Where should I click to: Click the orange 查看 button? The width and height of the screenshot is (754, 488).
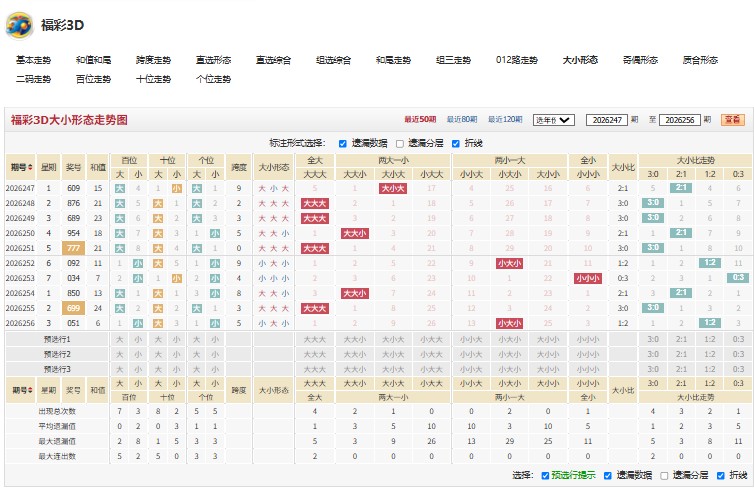coord(733,120)
